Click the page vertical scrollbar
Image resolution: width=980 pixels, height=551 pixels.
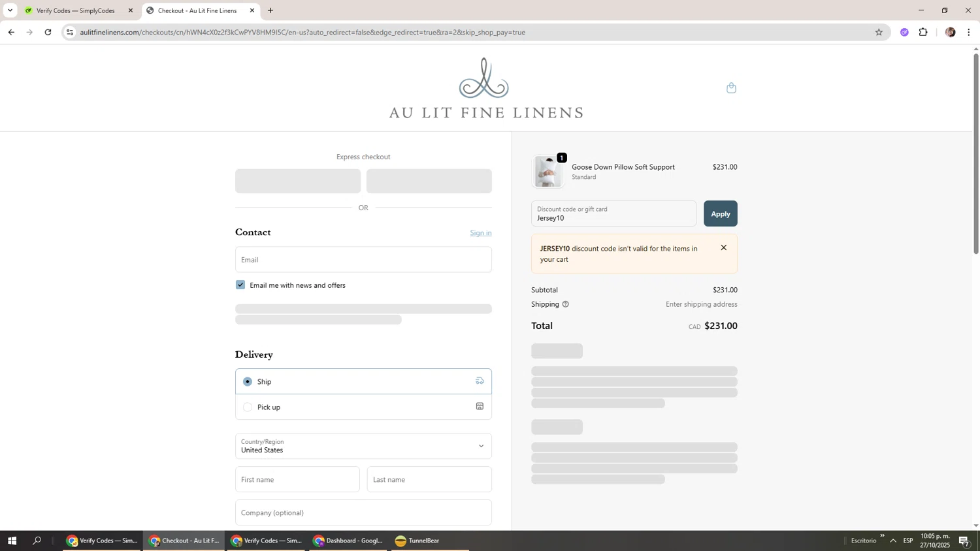pyautogui.click(x=976, y=155)
